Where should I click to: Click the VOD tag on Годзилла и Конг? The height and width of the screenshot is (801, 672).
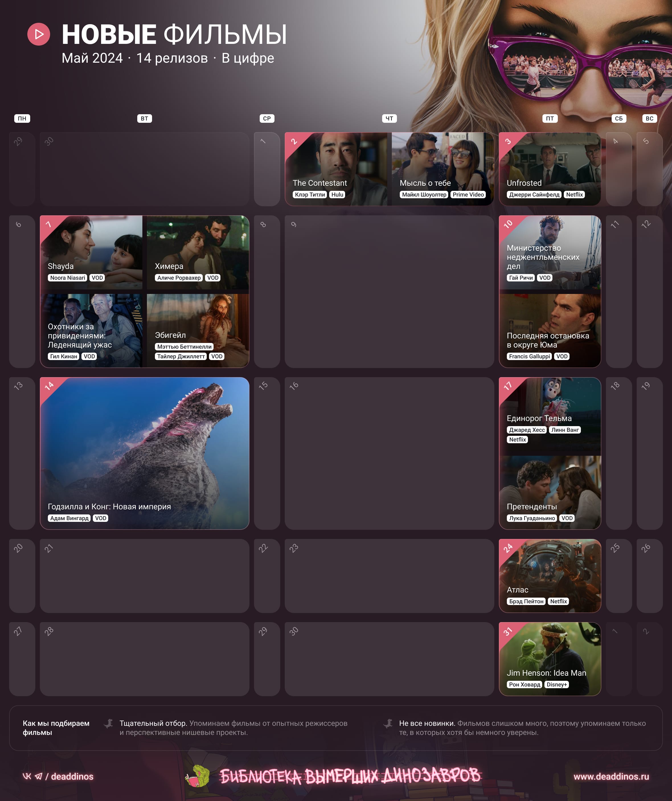click(x=101, y=518)
